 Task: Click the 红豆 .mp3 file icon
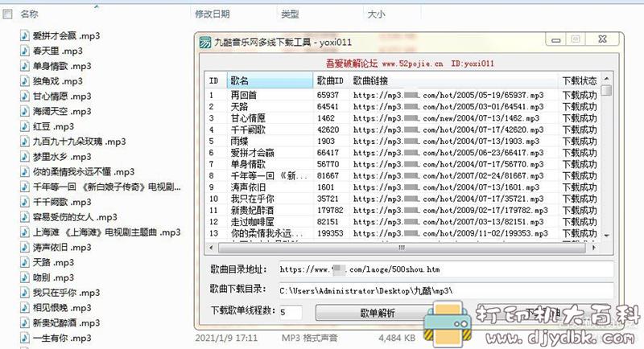[25, 126]
